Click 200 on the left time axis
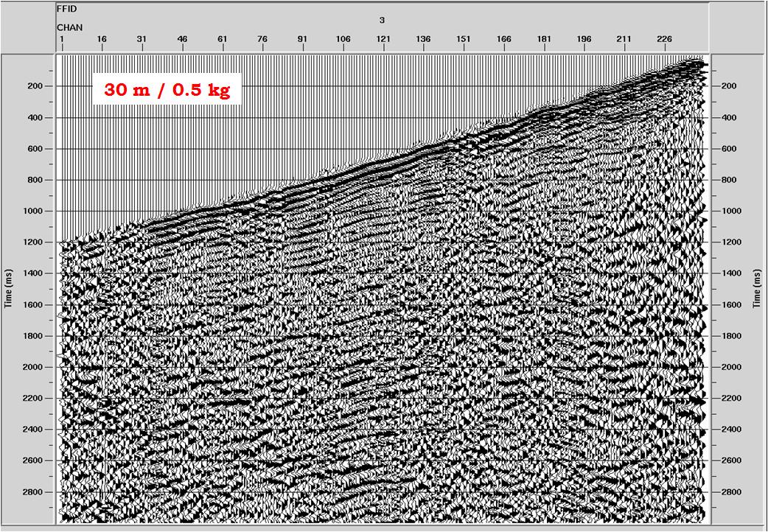This screenshot has width=768, height=532. [37, 85]
